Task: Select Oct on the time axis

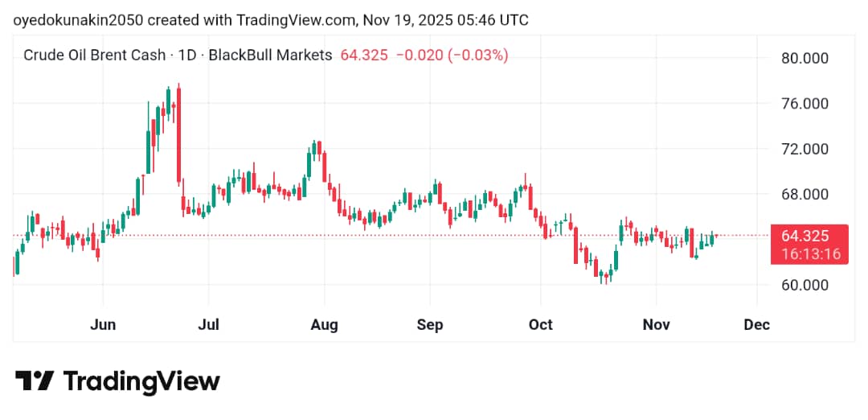Action: pos(541,325)
